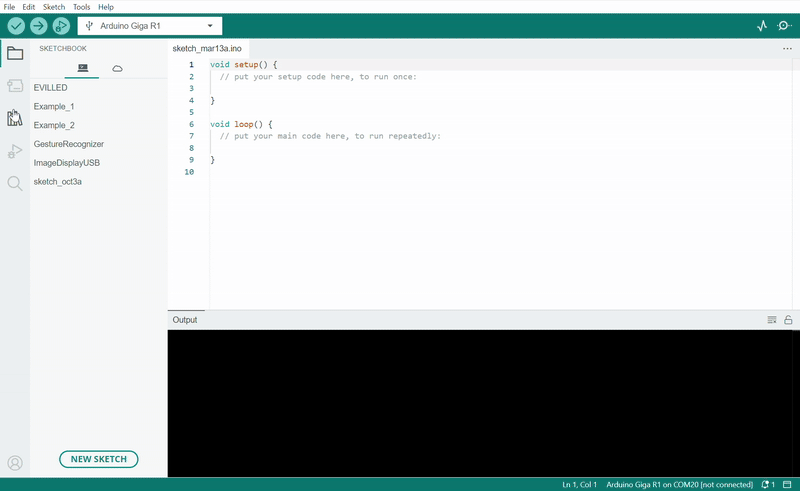Click the NEW SKETCH button

click(98, 459)
